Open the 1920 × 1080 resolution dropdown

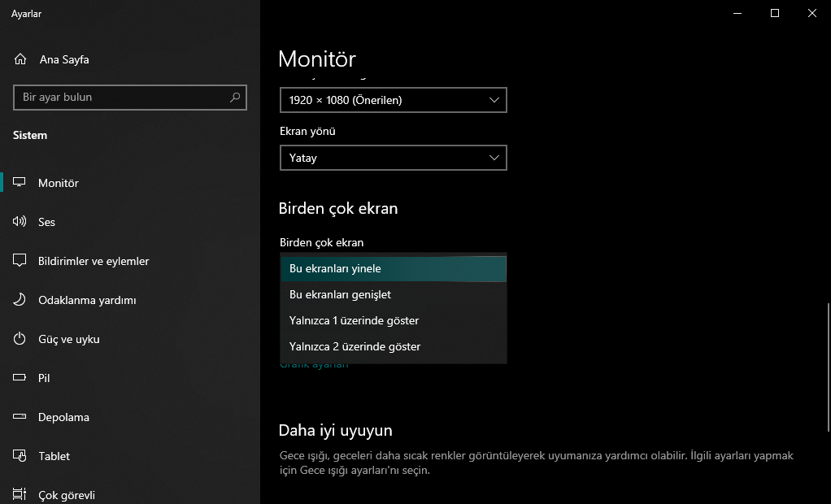coord(394,100)
